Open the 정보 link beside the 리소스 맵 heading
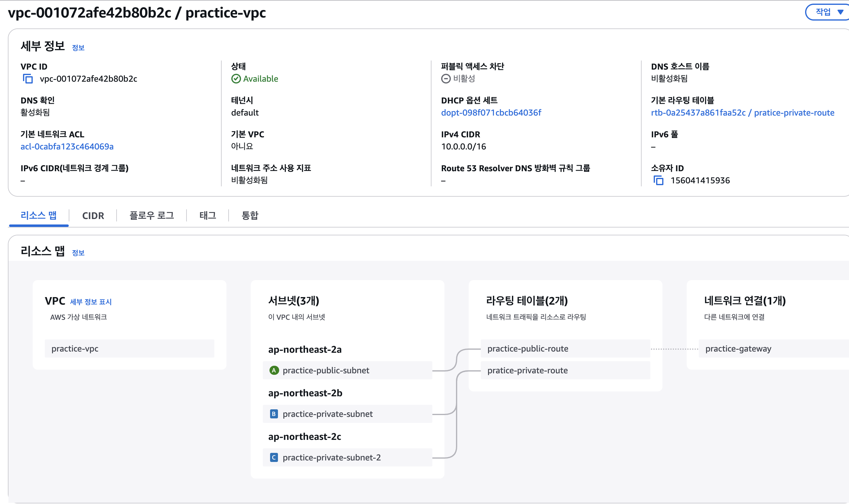 [78, 253]
